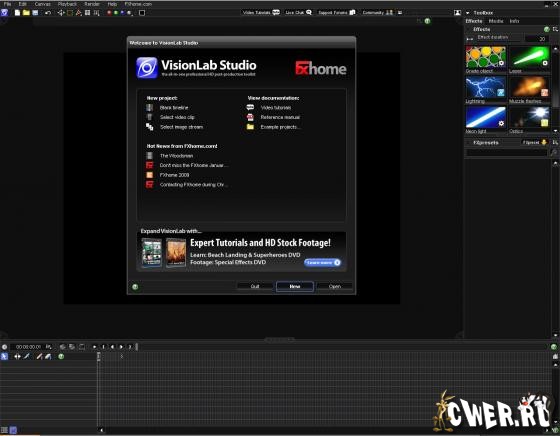Click the green help icon above the canvas
The height and width of the screenshot is (436, 560).
point(427,21)
